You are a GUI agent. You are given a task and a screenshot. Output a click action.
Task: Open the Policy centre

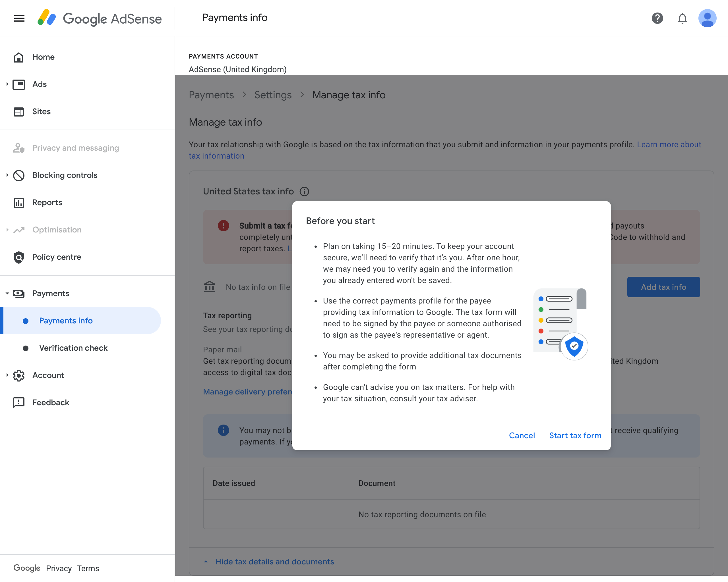[x=56, y=257]
